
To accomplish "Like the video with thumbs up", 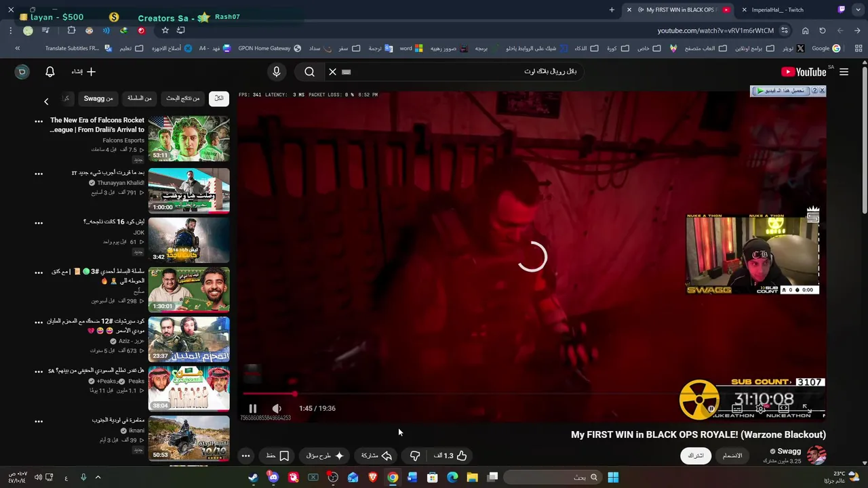I will click(x=452, y=455).
